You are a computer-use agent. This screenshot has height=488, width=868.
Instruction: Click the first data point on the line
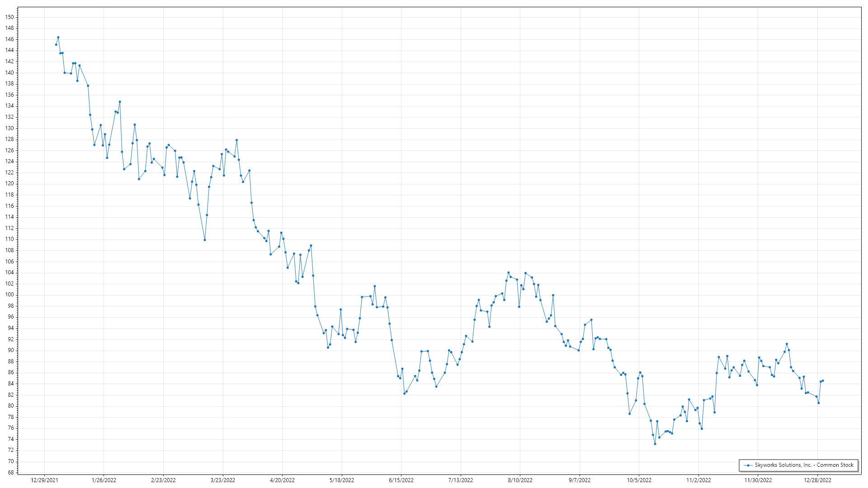click(56, 45)
